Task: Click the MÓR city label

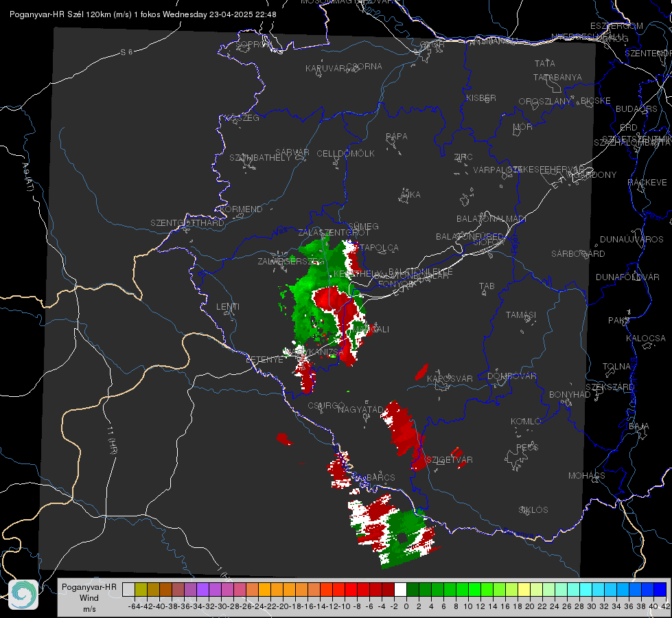Action: tap(523, 126)
